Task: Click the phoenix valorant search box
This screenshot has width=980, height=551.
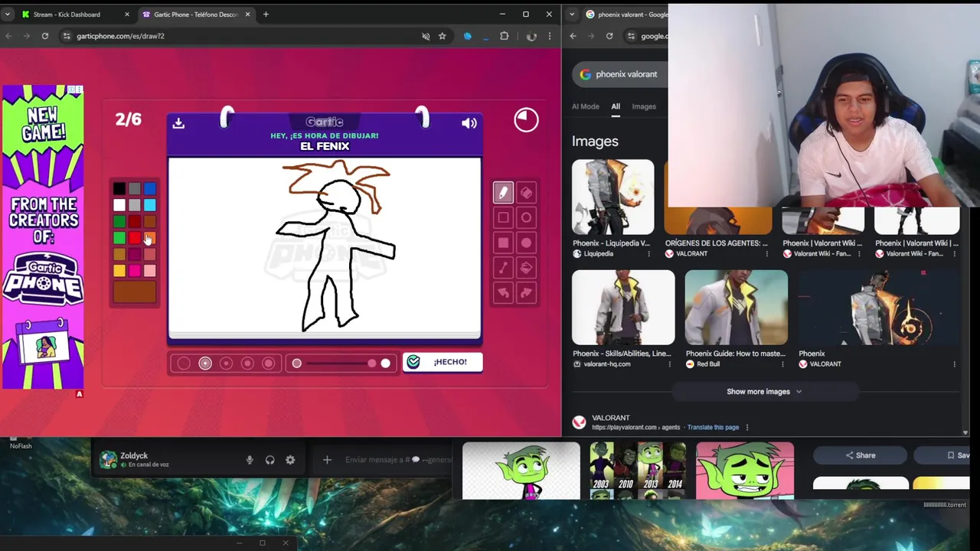Action: [x=622, y=74]
